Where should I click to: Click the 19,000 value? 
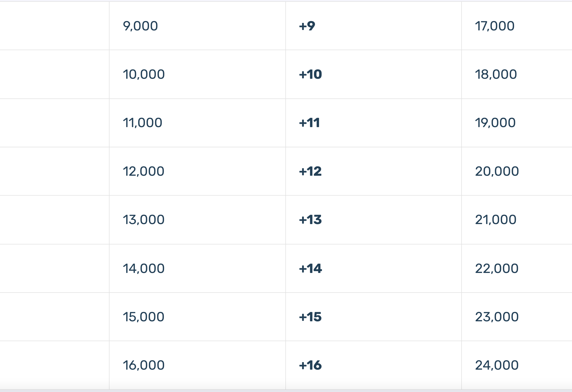tap(495, 123)
